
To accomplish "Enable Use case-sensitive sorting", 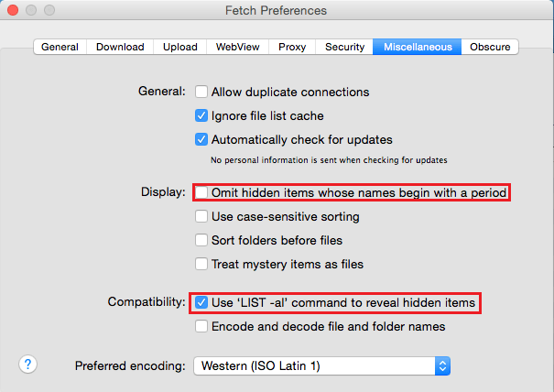I will pyautogui.click(x=201, y=217).
